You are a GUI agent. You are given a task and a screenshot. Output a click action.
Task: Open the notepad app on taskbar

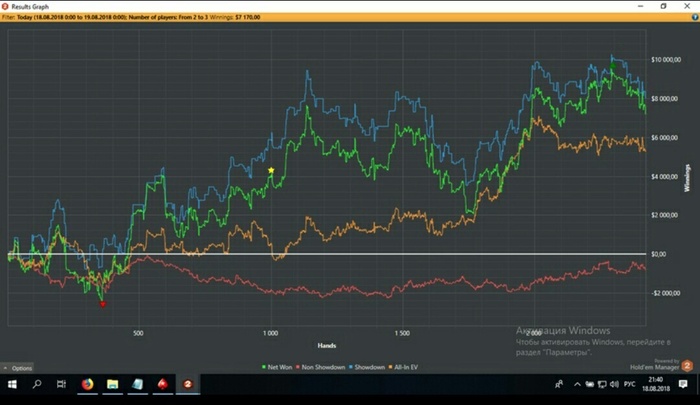[x=138, y=384]
